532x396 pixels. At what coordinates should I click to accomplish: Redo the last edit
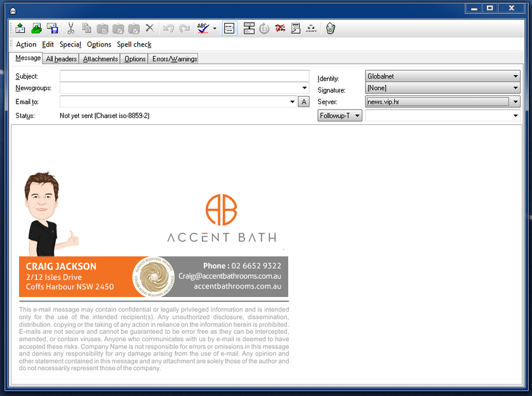point(184,29)
